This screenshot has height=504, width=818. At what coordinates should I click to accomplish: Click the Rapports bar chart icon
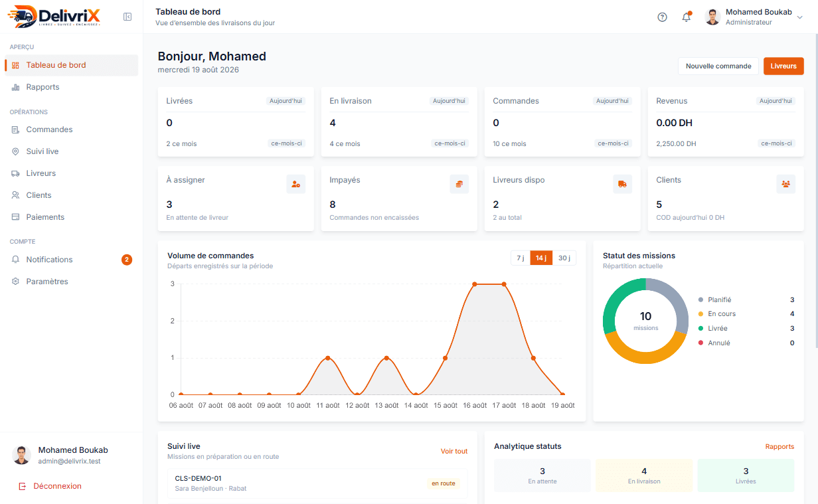point(15,87)
